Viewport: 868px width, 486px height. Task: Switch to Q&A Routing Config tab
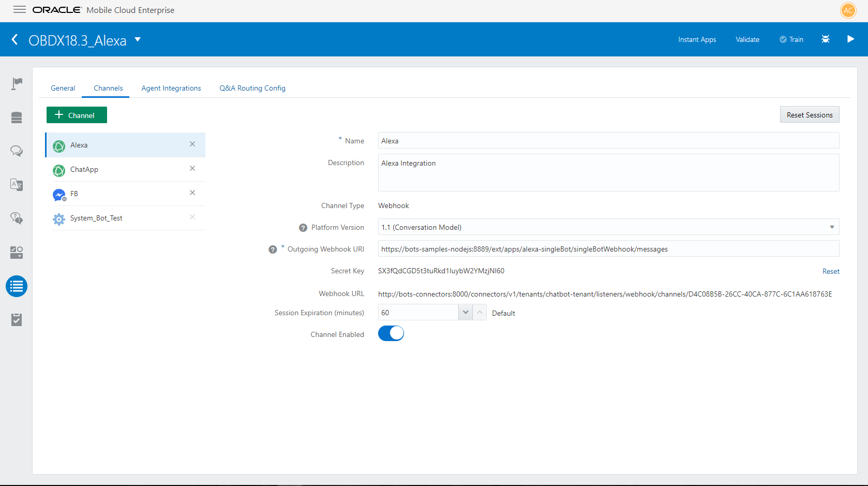click(x=252, y=88)
